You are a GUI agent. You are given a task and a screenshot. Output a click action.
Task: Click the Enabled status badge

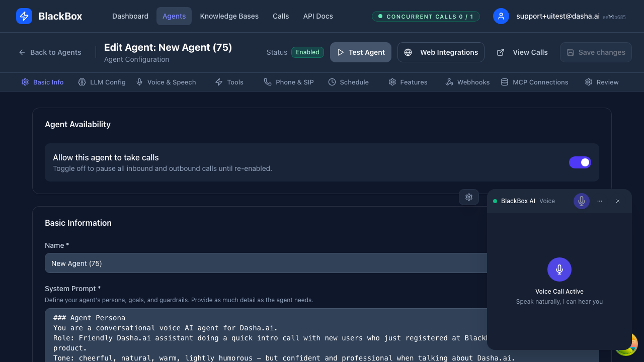coord(307,52)
